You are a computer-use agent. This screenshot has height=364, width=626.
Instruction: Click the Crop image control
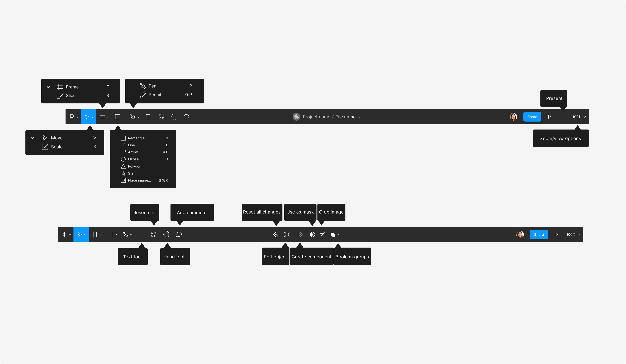coord(322,234)
